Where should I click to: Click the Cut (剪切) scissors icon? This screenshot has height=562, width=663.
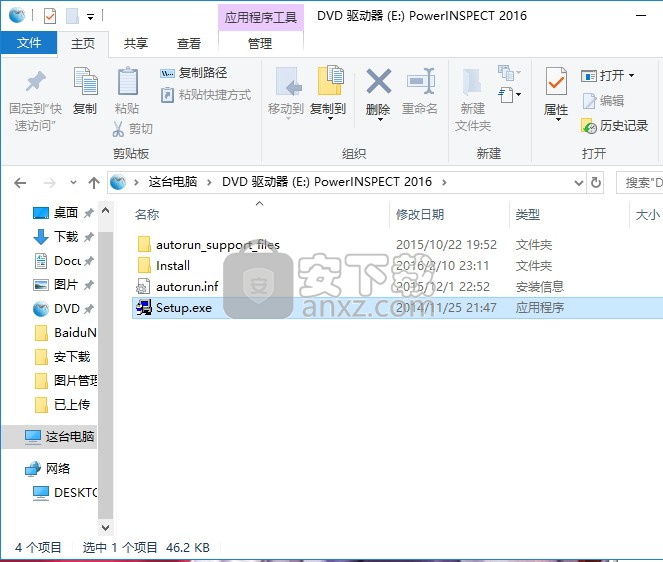[118, 129]
